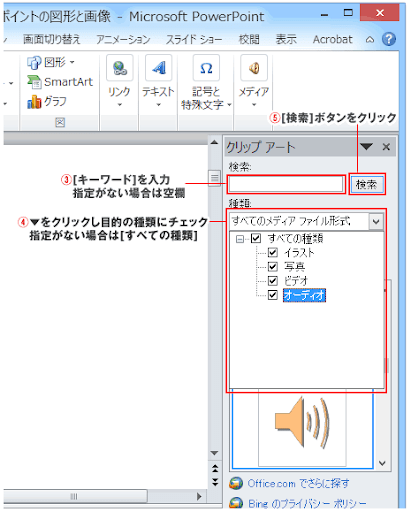Select the ビデオ tree item label

[295, 281]
